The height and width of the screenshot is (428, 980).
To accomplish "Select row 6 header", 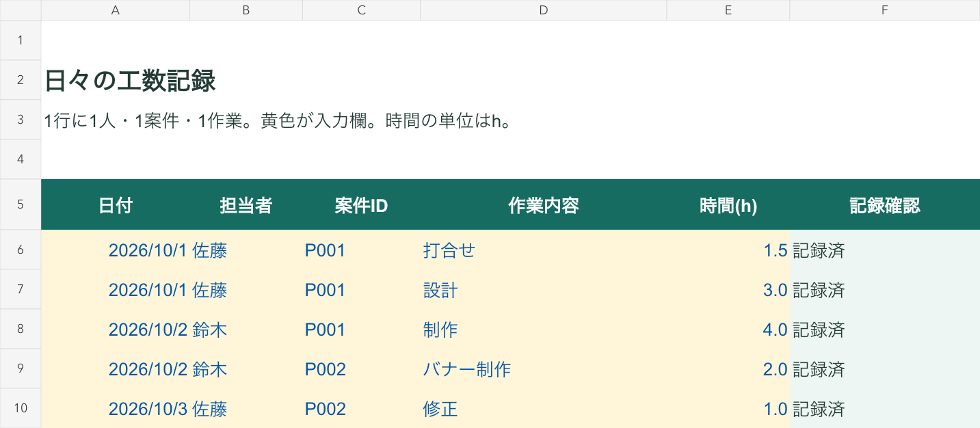I will pos(21,250).
